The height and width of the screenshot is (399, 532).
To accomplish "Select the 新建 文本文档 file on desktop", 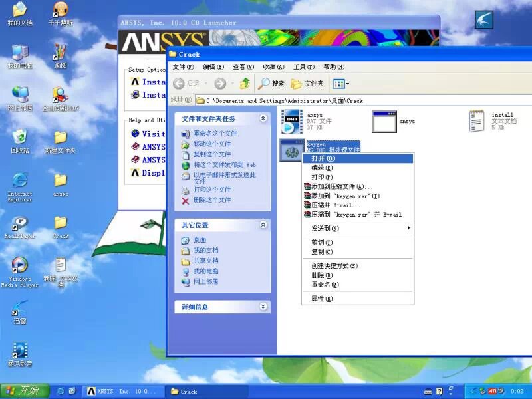I will pyautogui.click(x=61, y=273).
